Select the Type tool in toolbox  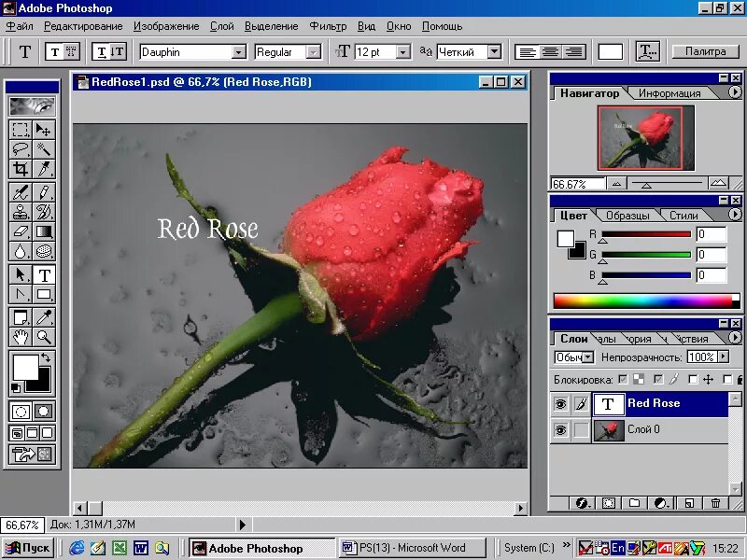[44, 274]
